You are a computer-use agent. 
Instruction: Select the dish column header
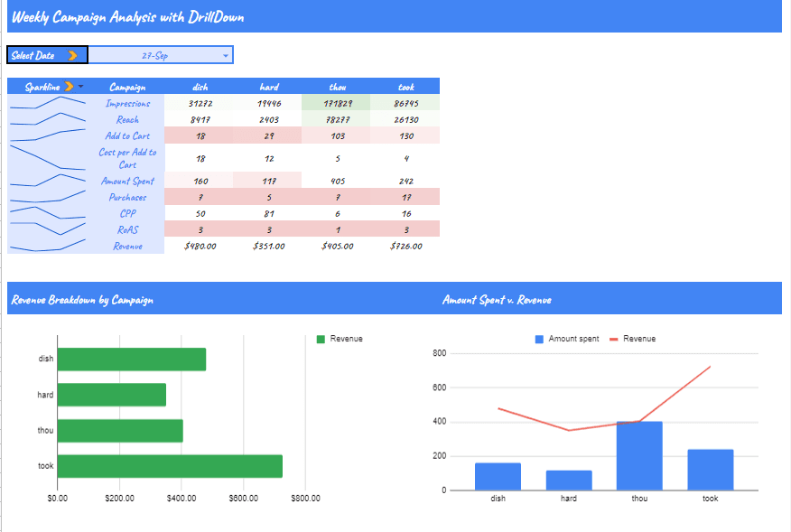point(200,87)
